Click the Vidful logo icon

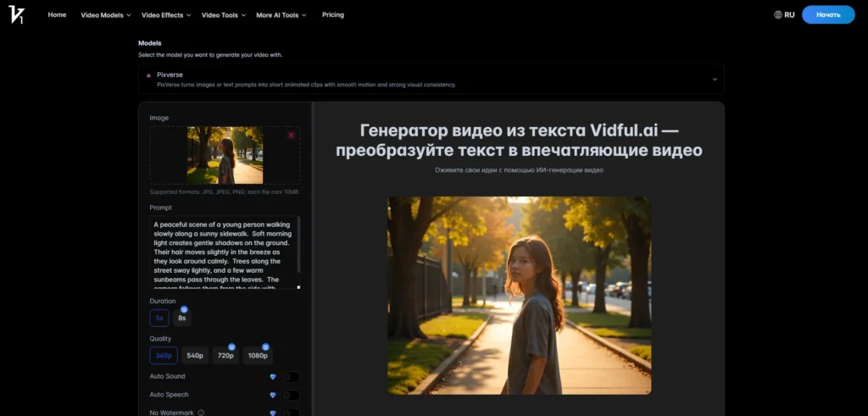(16, 14)
